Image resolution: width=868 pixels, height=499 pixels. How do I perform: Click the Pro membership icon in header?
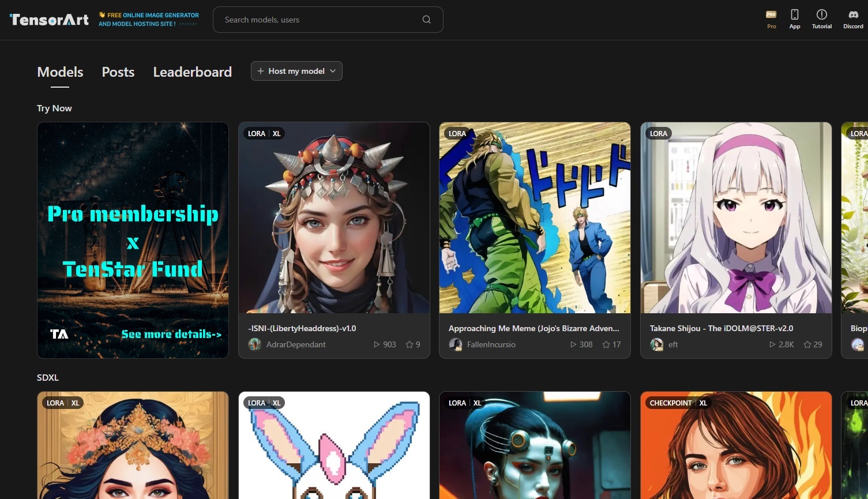(771, 15)
